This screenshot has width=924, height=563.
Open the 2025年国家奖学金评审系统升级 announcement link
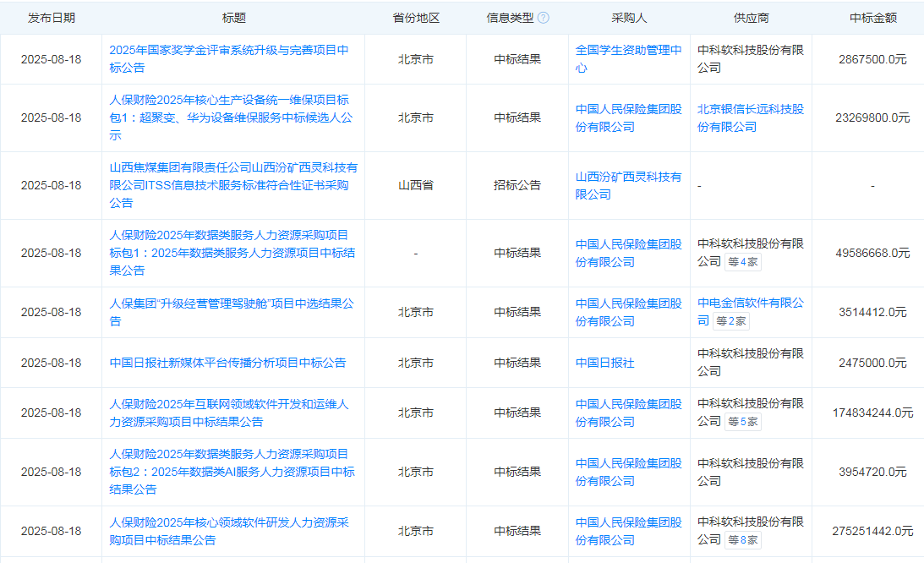228,59
